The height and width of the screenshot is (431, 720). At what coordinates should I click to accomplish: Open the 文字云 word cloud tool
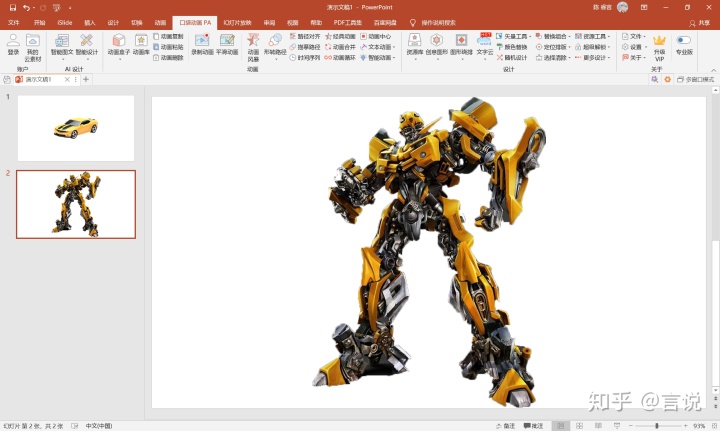coord(484,45)
